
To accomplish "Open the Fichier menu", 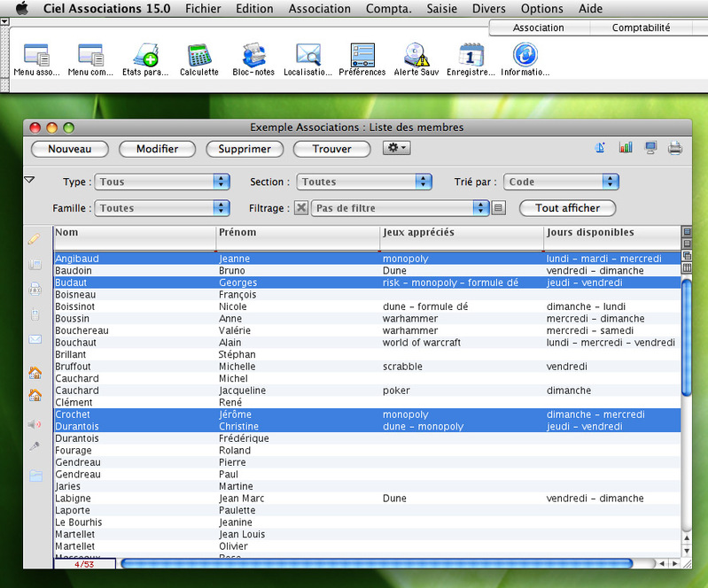I will (203, 9).
